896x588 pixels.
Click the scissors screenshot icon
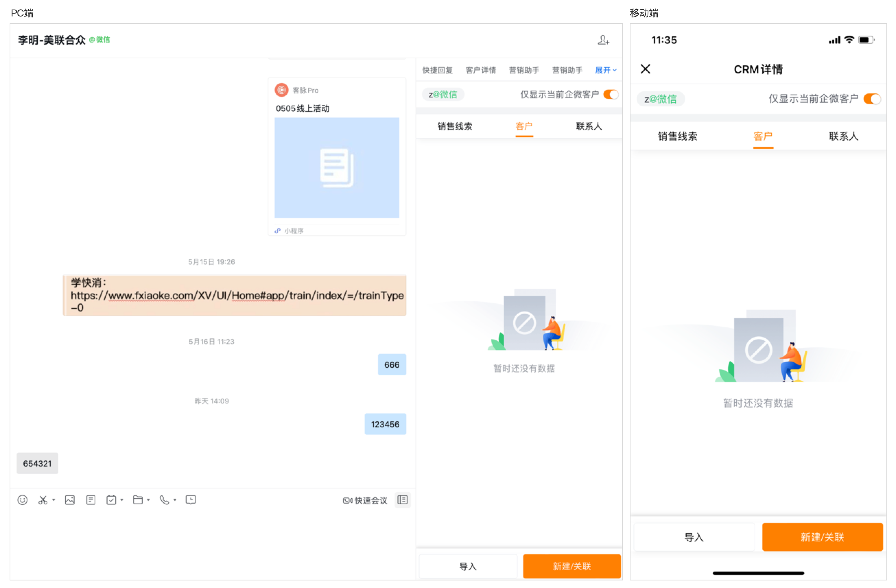pos(43,500)
